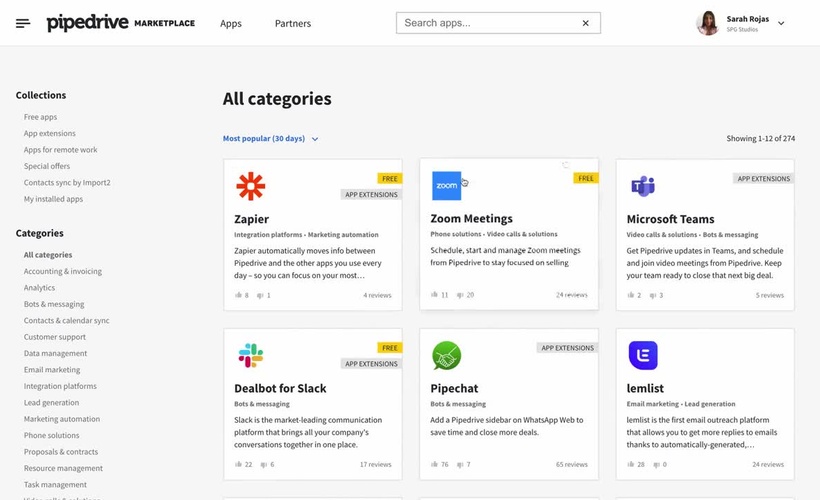Click the Slack logo on Dealbot card
The width and height of the screenshot is (820, 500).
coord(250,355)
